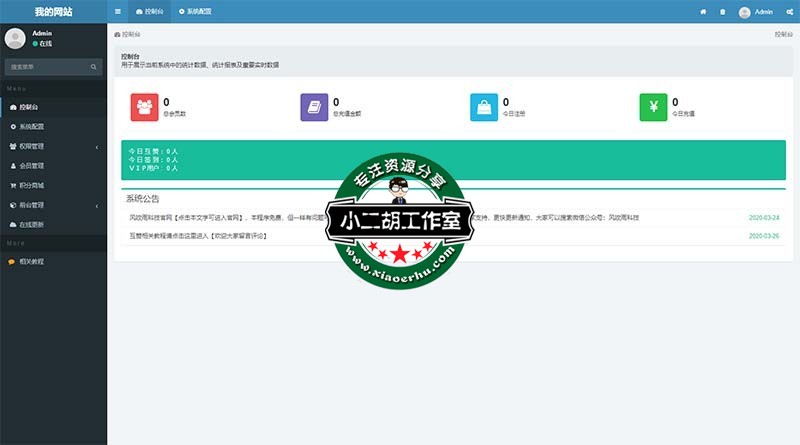
Task: Click the red members icon tile
Action: [145, 107]
